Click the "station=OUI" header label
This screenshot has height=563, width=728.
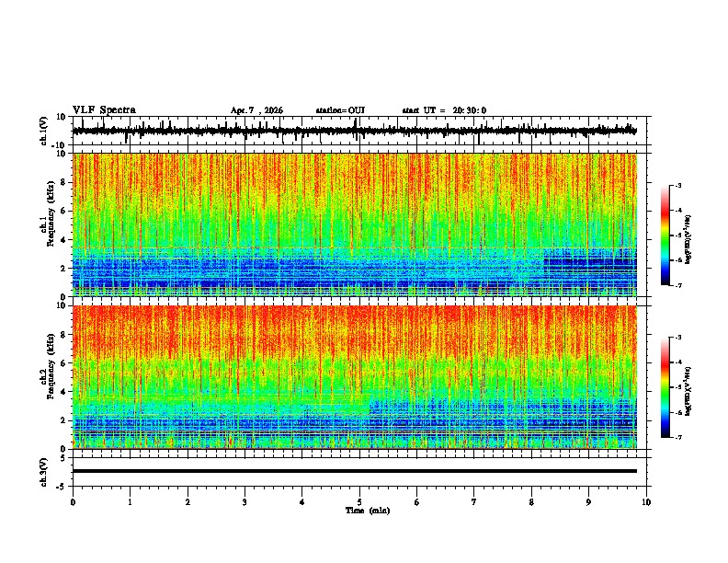pos(340,110)
